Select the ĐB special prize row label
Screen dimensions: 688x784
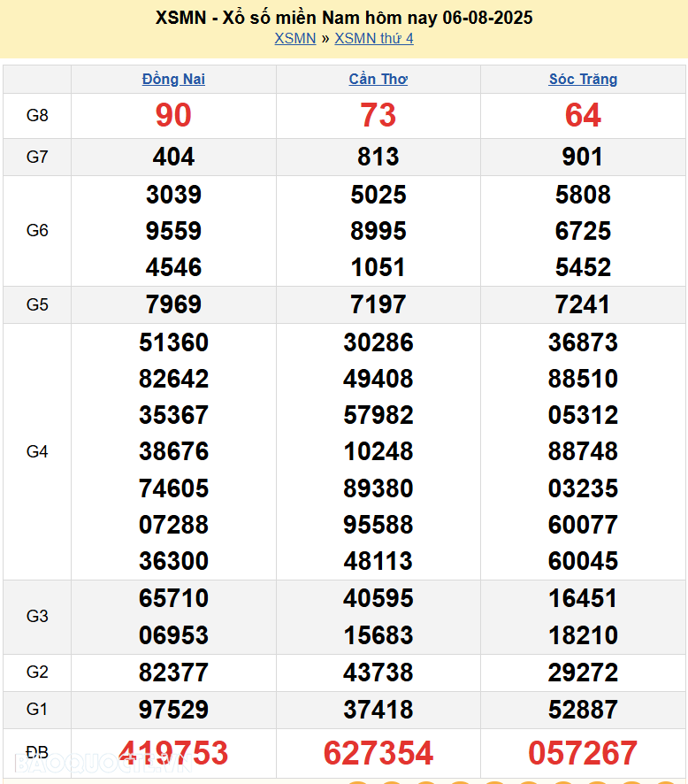(x=37, y=753)
